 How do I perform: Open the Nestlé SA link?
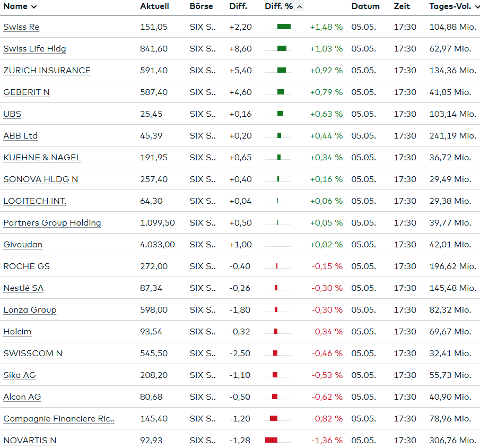coord(23,288)
